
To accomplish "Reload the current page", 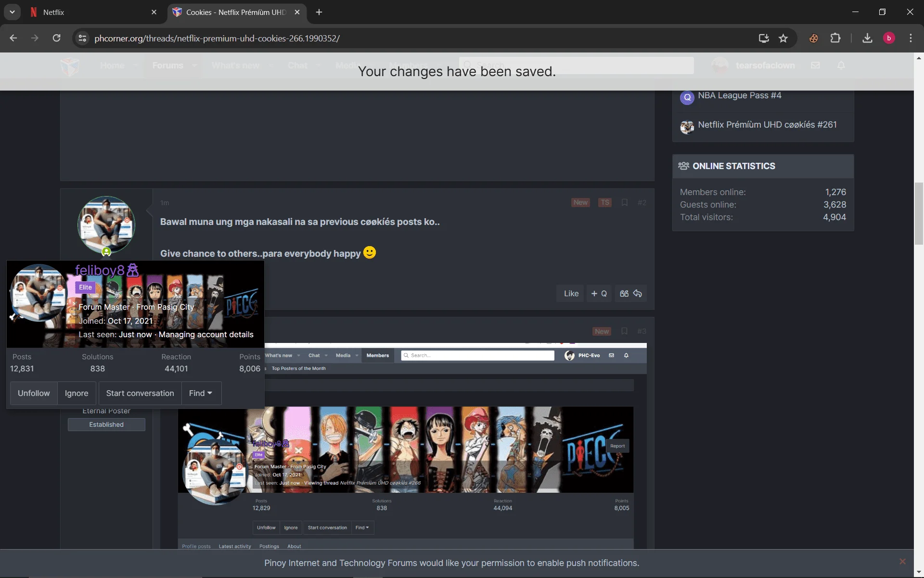I will pos(56,38).
